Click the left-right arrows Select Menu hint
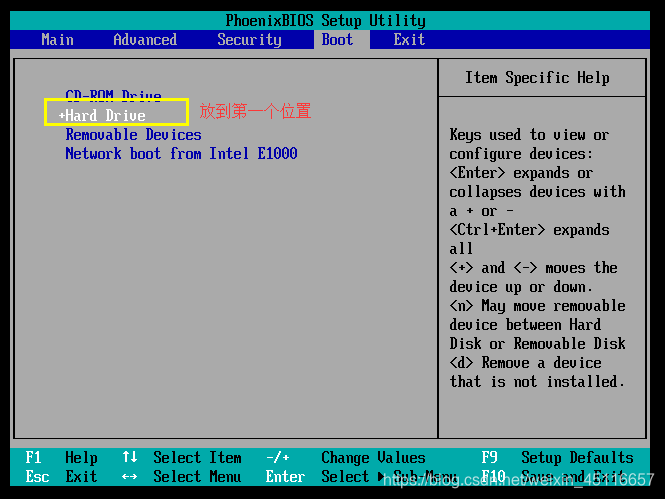This screenshot has height=499, width=665. 182,477
